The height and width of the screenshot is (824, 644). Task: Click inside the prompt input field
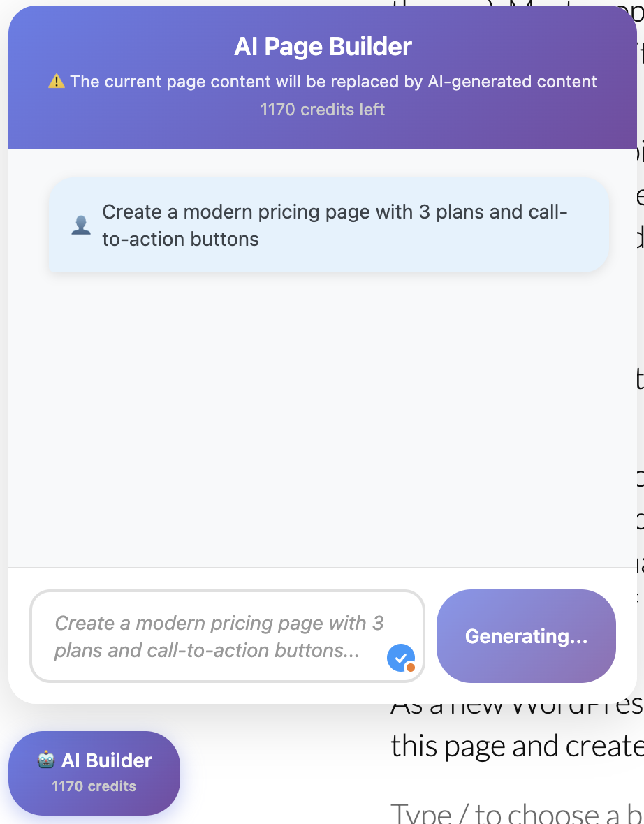(x=210, y=635)
